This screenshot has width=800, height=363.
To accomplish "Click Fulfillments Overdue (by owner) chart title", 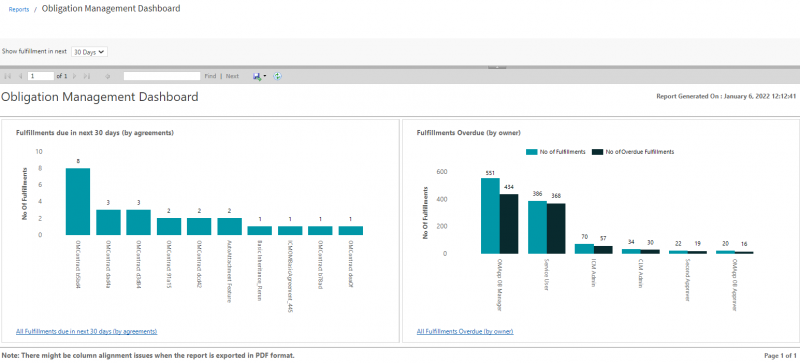I will coord(468,133).
